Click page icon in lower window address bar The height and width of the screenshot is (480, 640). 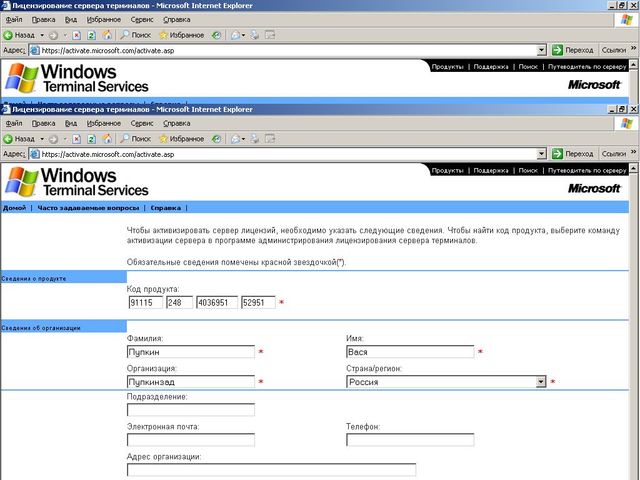35,154
